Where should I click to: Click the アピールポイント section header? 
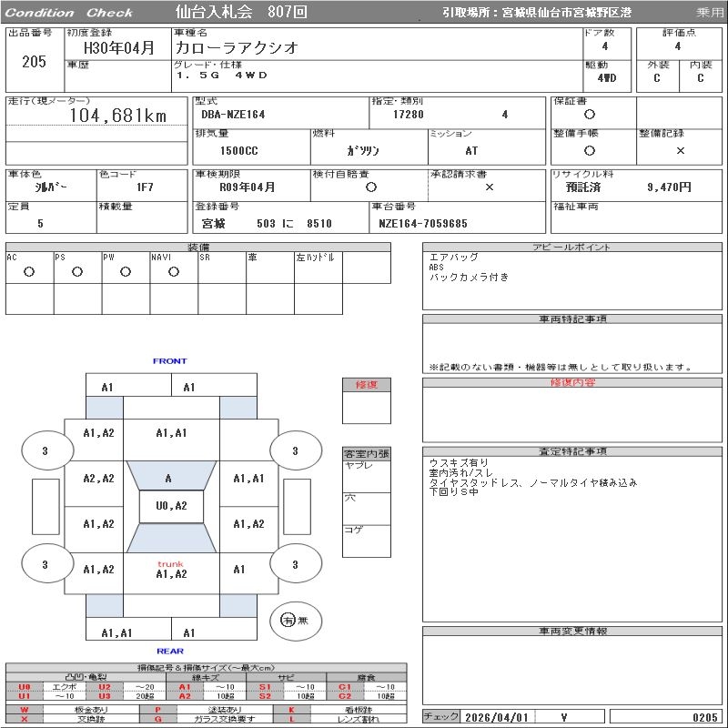coord(572,247)
